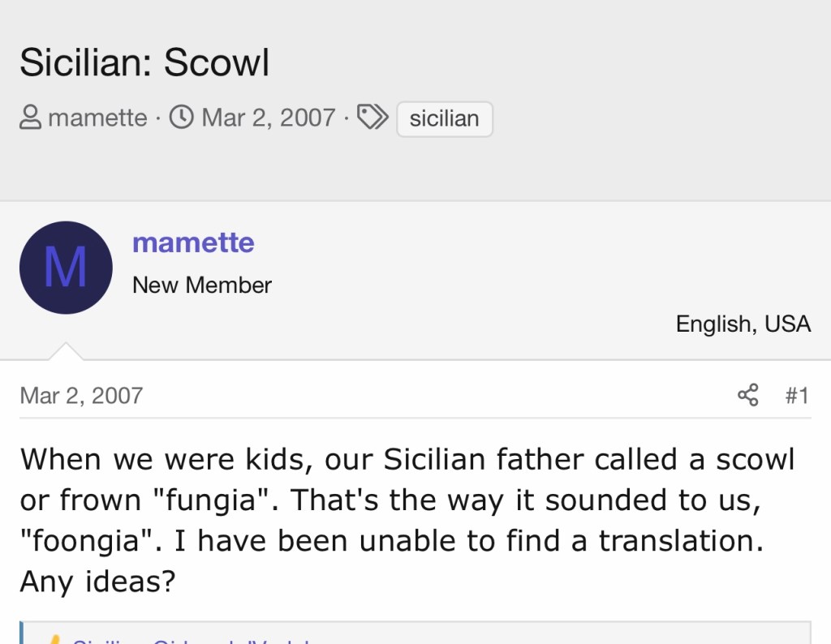Click the "English, USA" language label
The width and height of the screenshot is (831, 644).
[x=743, y=324]
